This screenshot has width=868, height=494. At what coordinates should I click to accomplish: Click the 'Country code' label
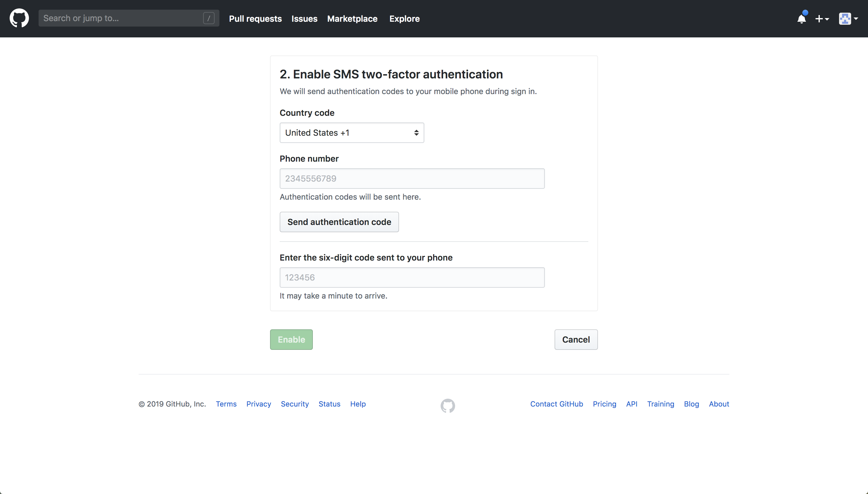click(x=307, y=113)
